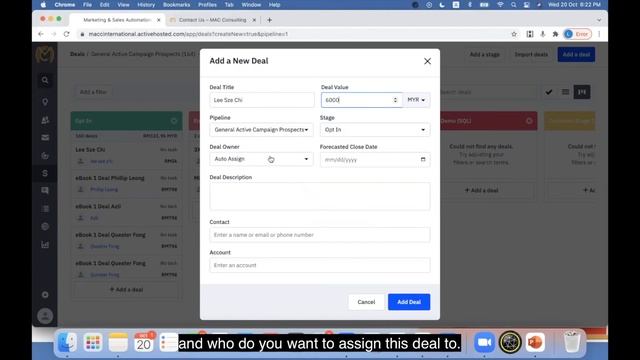Click Add a deal under Demo column

point(482,191)
